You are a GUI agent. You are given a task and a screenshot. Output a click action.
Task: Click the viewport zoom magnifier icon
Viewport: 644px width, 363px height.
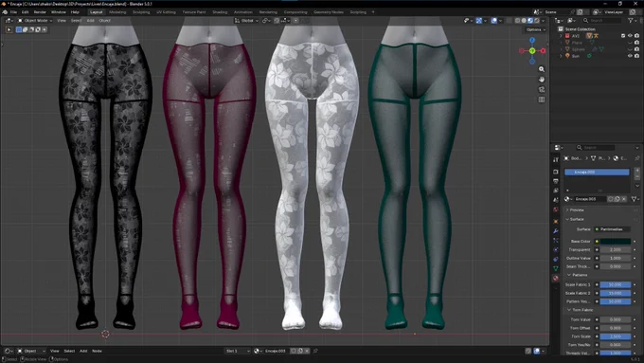pos(542,69)
